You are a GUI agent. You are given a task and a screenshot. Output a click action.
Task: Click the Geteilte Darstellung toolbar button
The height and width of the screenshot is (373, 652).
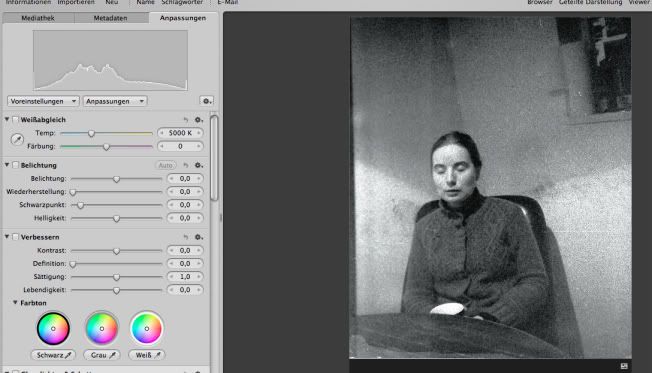pyautogui.click(x=590, y=2)
